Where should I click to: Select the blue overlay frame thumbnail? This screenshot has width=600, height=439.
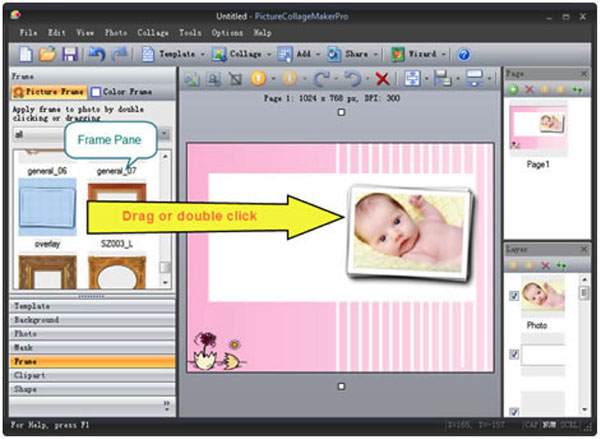[x=46, y=208]
